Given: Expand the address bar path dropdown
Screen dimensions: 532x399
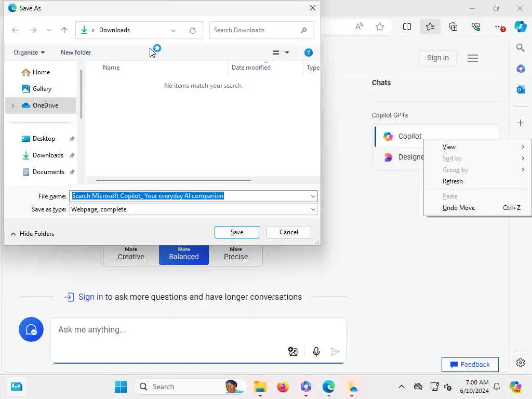Looking at the screenshot, I should point(174,31).
